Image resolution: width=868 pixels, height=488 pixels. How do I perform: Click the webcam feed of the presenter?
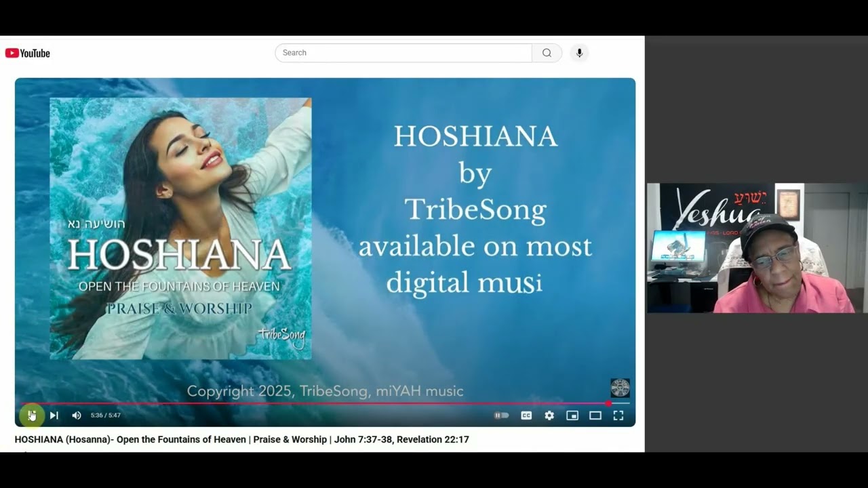point(757,247)
